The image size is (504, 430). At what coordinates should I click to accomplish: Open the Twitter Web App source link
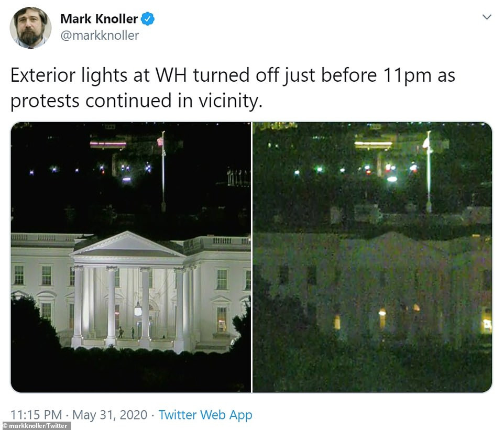pos(205,415)
